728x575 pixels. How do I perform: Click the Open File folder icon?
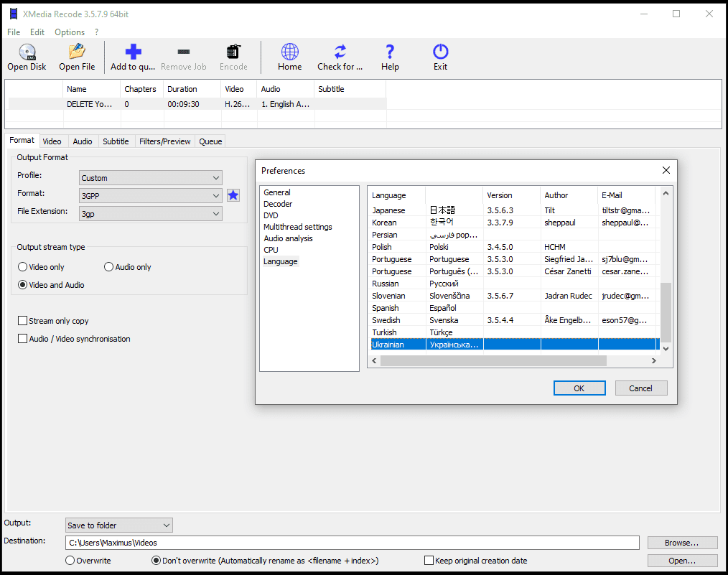tap(77, 52)
